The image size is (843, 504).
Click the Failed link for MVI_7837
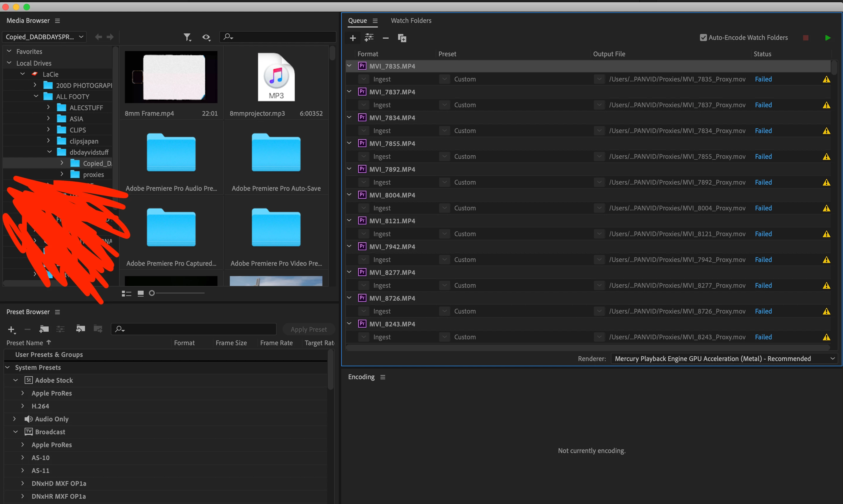[763, 105]
